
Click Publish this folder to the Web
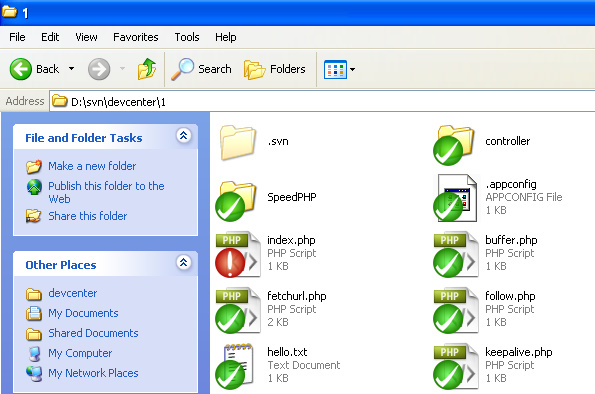pyautogui.click(x=106, y=192)
